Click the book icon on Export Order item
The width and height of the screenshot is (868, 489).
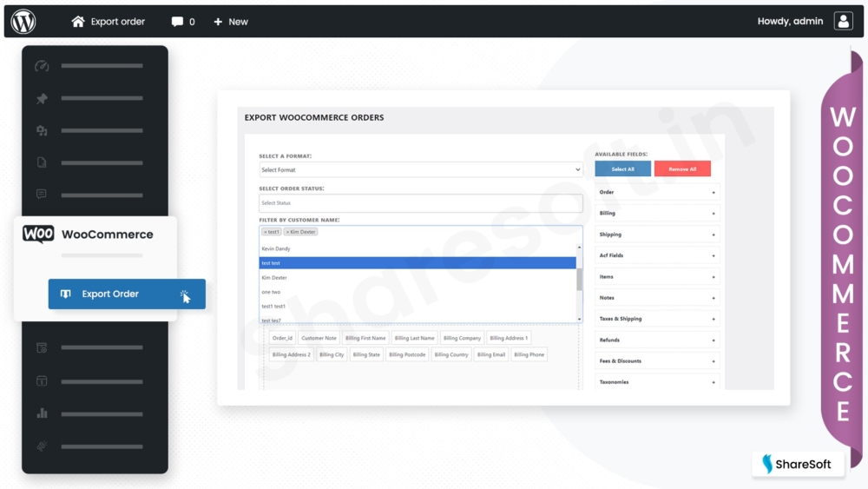tap(65, 294)
